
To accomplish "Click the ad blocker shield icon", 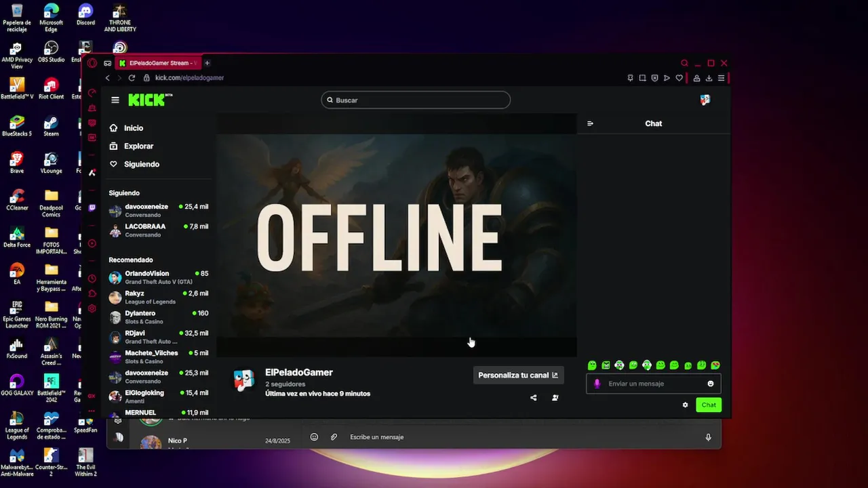I will 655,78.
